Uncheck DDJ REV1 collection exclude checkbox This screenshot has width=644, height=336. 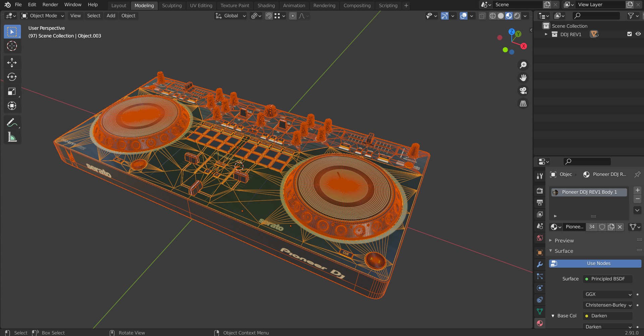(x=629, y=34)
